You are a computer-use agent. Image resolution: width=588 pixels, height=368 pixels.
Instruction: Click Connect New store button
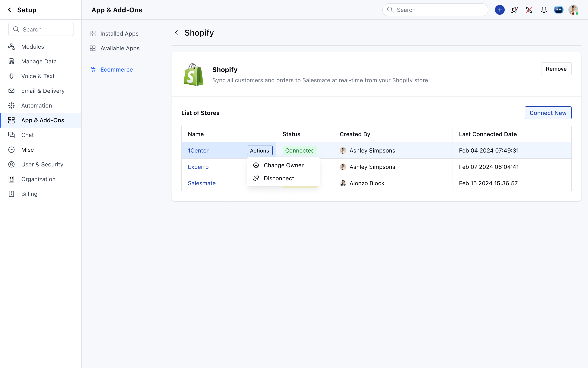tap(548, 113)
